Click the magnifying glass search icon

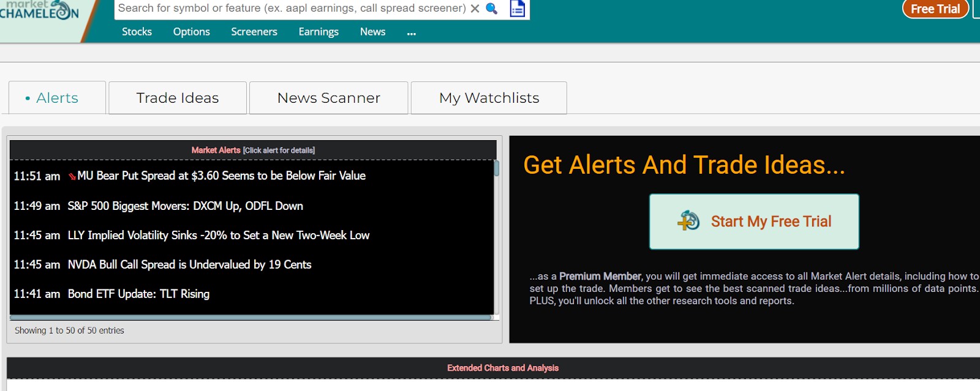tap(491, 9)
